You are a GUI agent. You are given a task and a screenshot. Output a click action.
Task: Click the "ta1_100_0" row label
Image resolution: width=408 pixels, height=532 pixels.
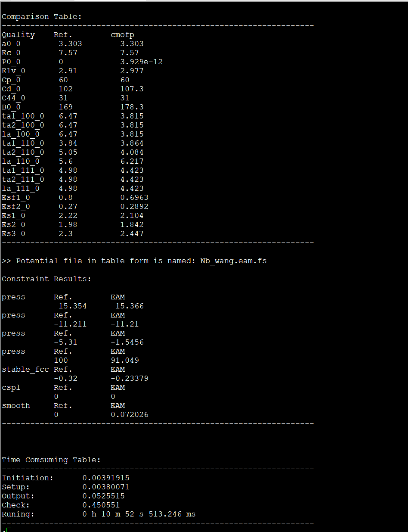[23, 116]
